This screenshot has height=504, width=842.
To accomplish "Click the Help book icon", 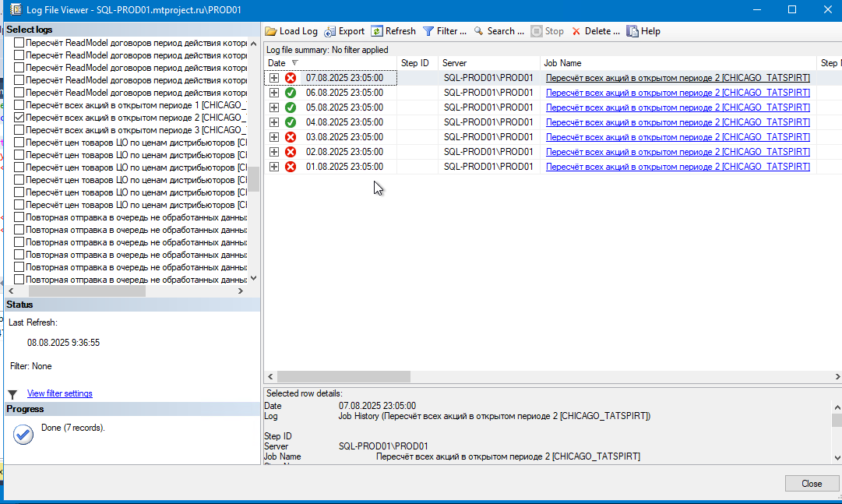I will click(632, 31).
